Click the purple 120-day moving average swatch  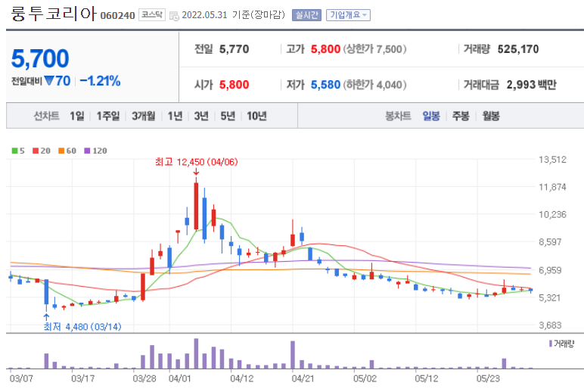point(87,151)
